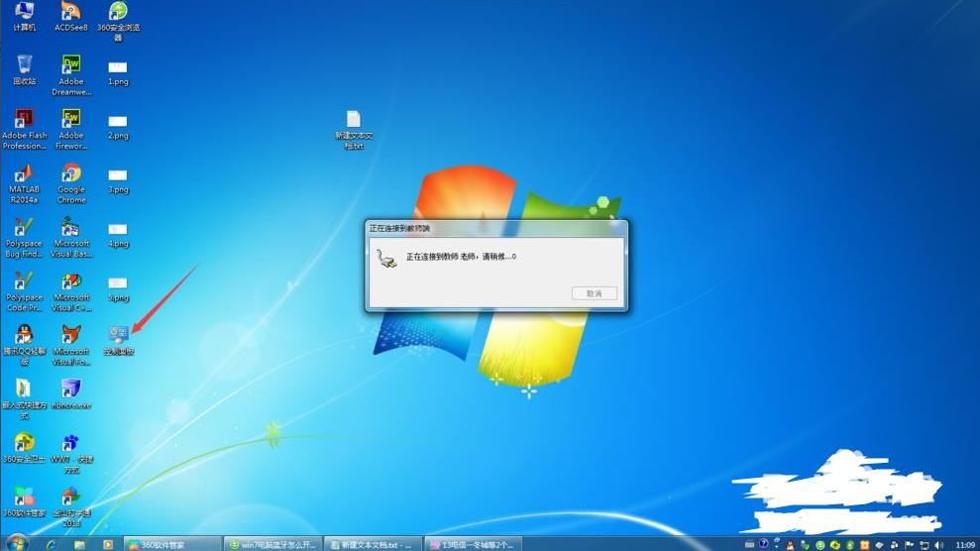Launch Google Chrome desktop shortcut
980x551 pixels.
(71, 183)
